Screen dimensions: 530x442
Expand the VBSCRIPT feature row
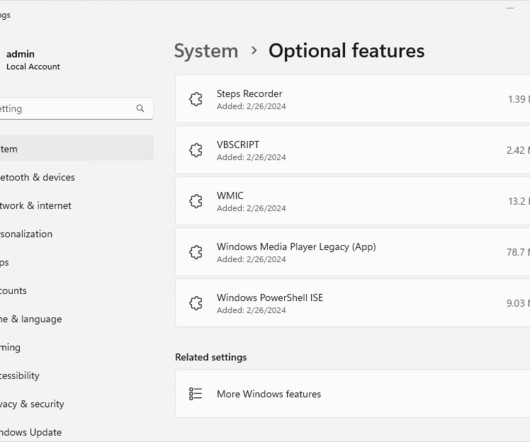coord(353,150)
